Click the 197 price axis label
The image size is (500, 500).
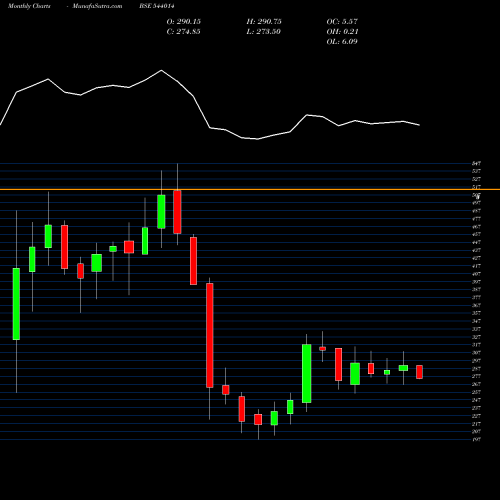476,440
